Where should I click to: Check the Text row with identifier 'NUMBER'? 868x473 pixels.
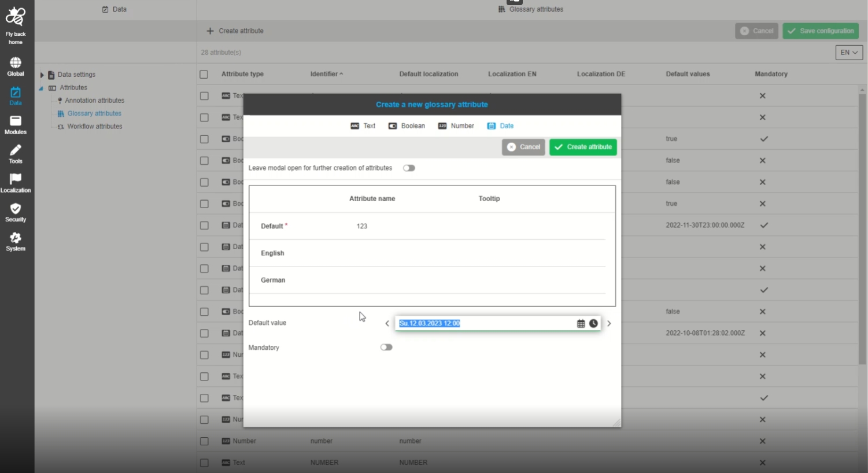click(x=204, y=463)
